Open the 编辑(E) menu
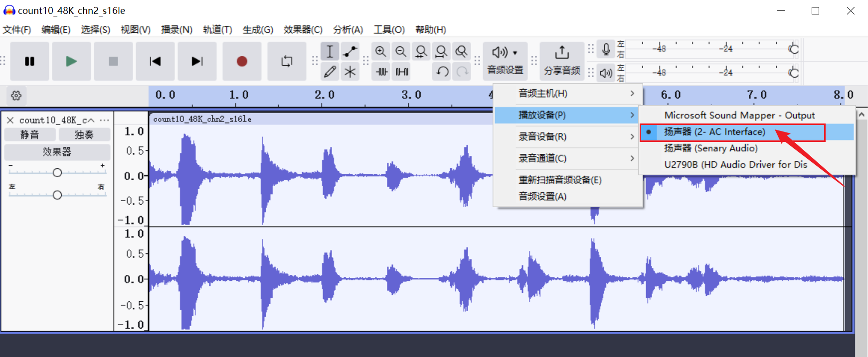Screen dimensions: 868x357 pyautogui.click(x=56, y=30)
